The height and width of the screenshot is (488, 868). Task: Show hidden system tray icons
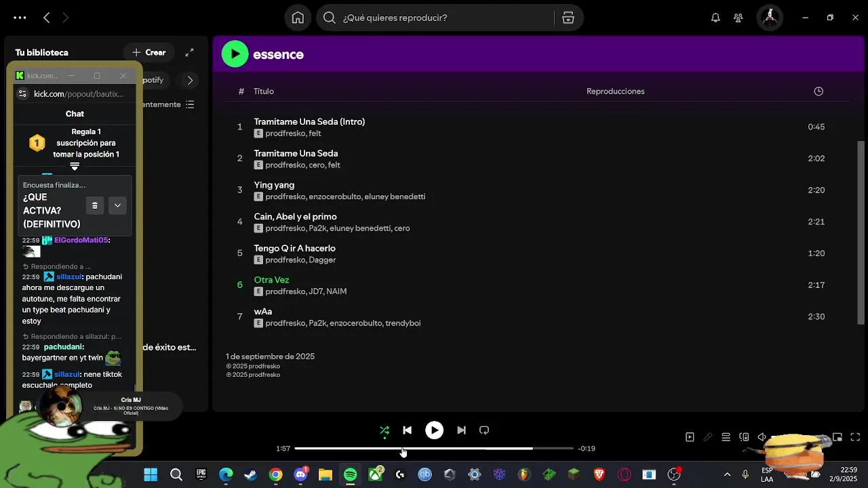[727, 474]
